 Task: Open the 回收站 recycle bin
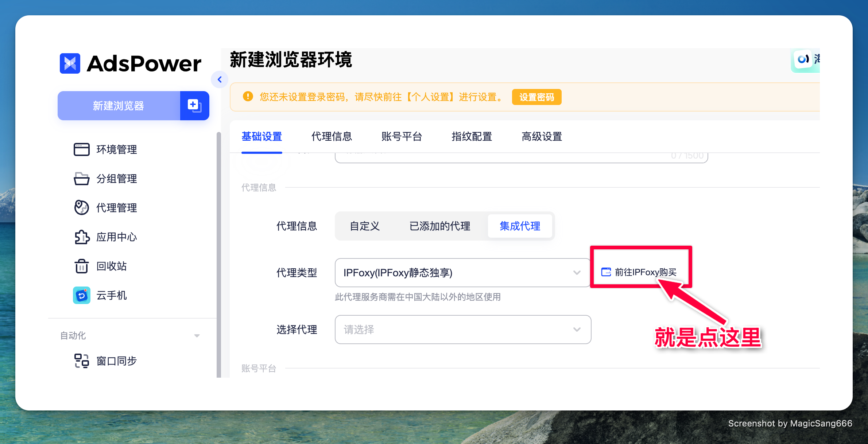point(111,266)
